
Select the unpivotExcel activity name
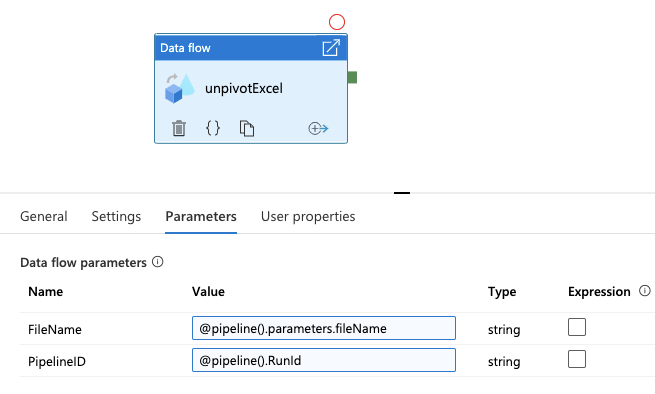(x=244, y=89)
